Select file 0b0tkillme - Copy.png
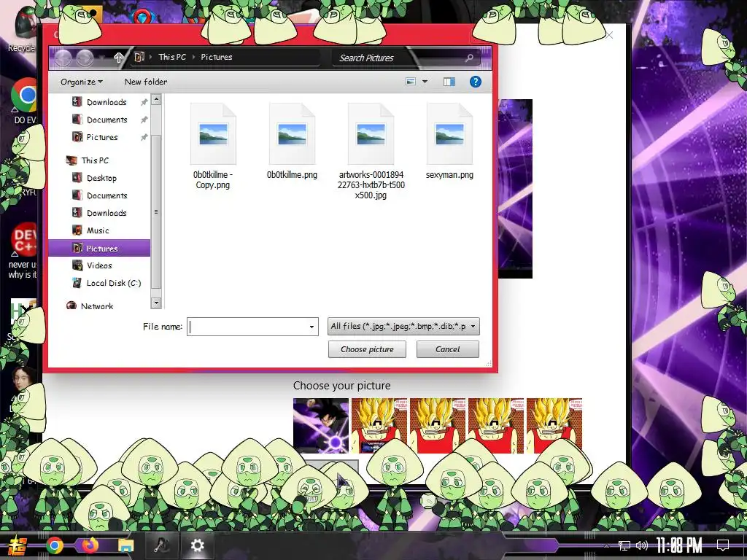747x560 pixels. pos(213,147)
